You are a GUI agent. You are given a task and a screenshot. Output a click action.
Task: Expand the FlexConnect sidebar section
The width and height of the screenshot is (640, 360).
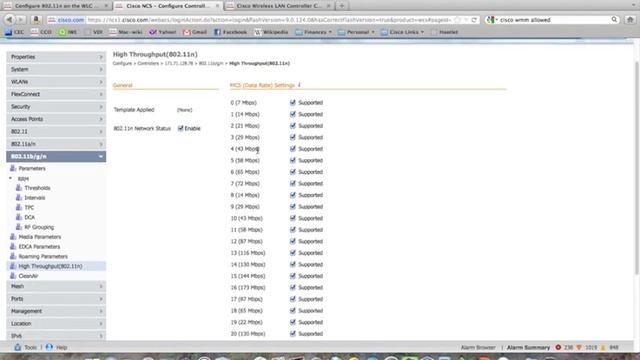point(56,94)
